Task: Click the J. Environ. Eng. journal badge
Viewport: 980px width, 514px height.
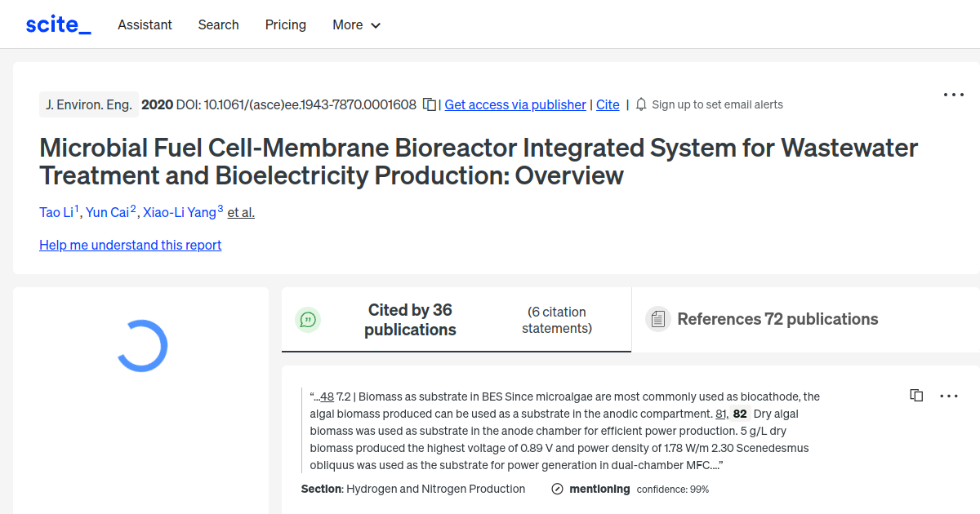Action: 89,104
